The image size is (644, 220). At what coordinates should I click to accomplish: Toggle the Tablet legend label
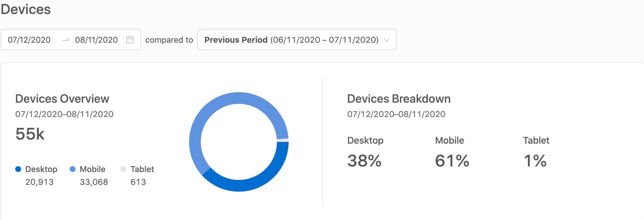(142, 169)
